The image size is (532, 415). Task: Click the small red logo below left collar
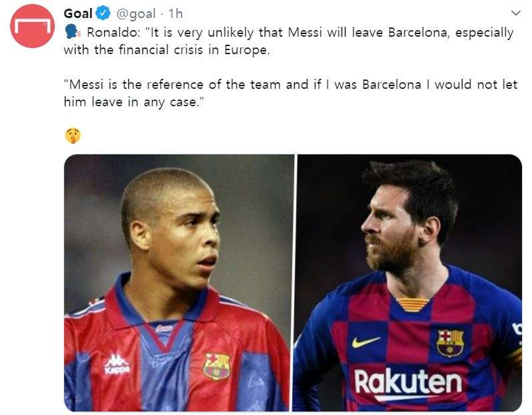(x=164, y=327)
